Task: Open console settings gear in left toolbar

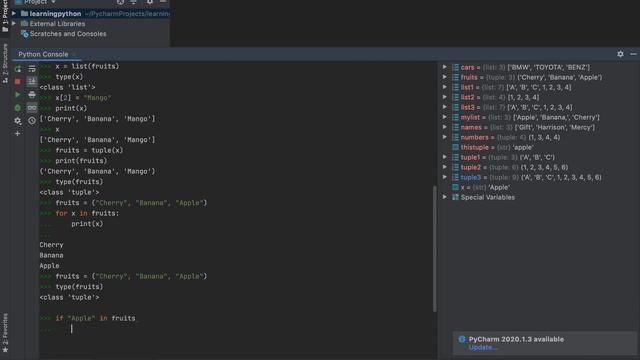Action: coord(18,121)
